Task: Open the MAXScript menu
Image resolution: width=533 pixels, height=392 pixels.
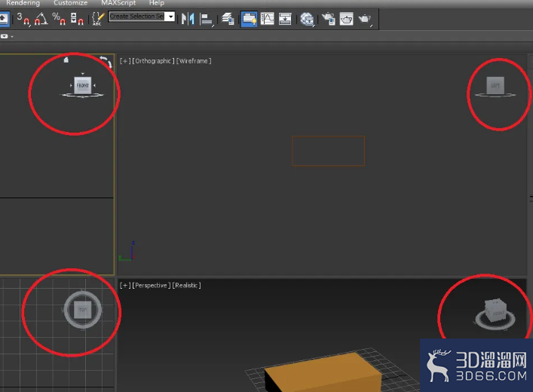Action: (118, 3)
